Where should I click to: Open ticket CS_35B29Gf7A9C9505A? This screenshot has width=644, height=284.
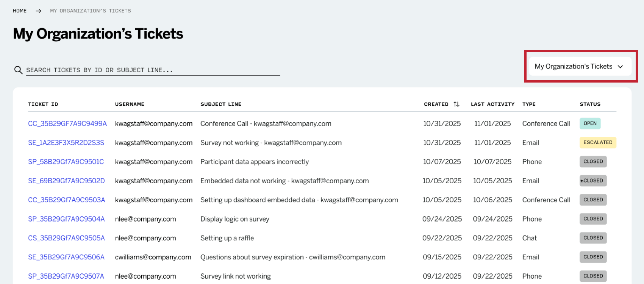[x=66, y=238]
